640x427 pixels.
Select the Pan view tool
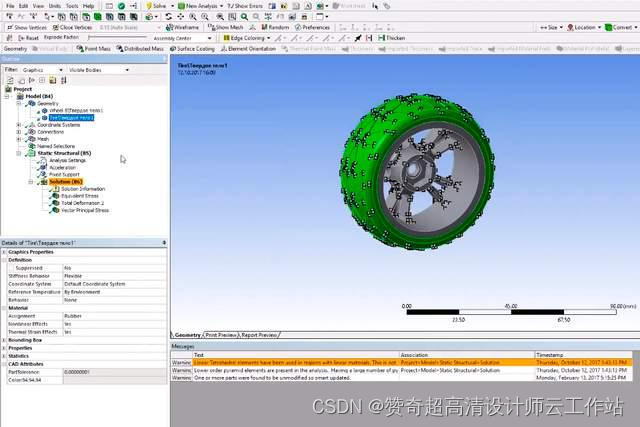pos(180,17)
